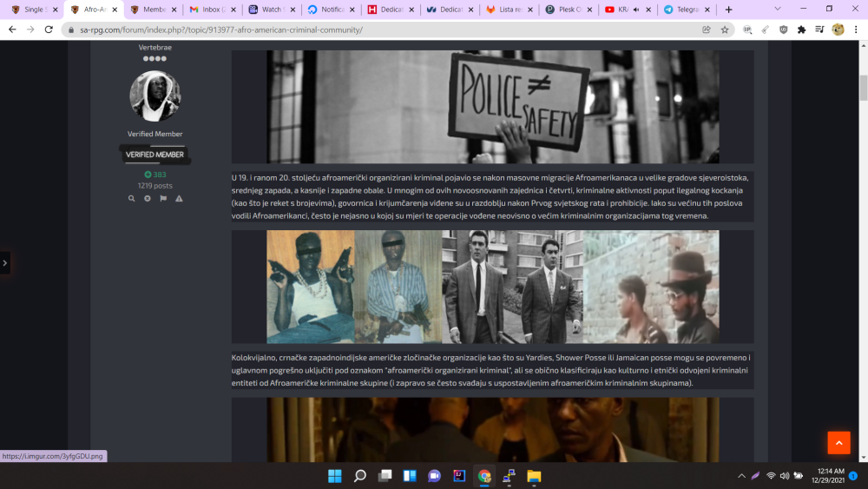Screen dimensions: 868x489
Task: Click the share page icon in address bar
Action: [x=706, y=30]
